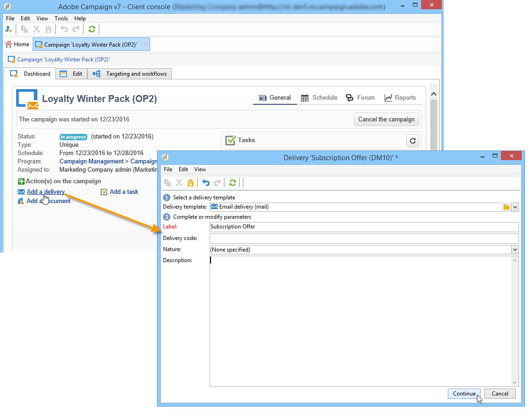Click the campaign breadcrumb 'Loyalty Winter Pack (OP2)'
This screenshot has width=531, height=420.
pos(63,60)
